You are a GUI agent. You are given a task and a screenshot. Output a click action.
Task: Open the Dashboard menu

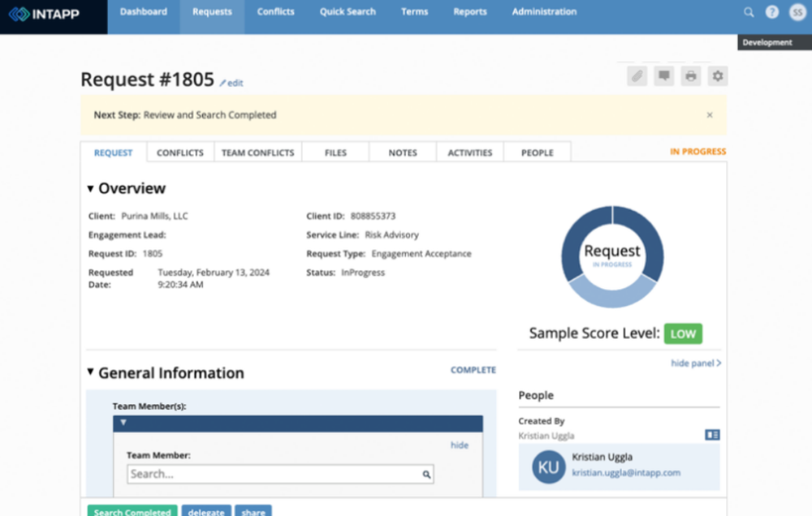pyautogui.click(x=144, y=11)
